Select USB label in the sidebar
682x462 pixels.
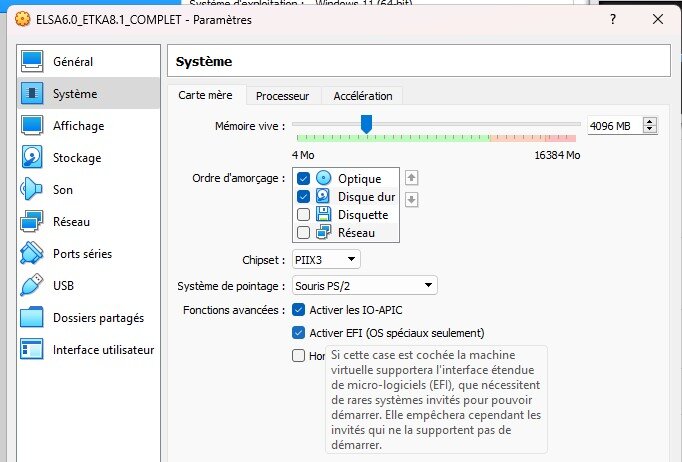[64, 286]
